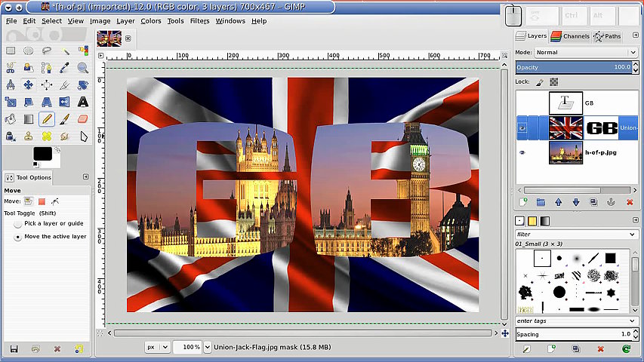The image size is (644, 362).
Task: Toggle visibility of h-of-p.jpg layer
Action: click(x=522, y=152)
